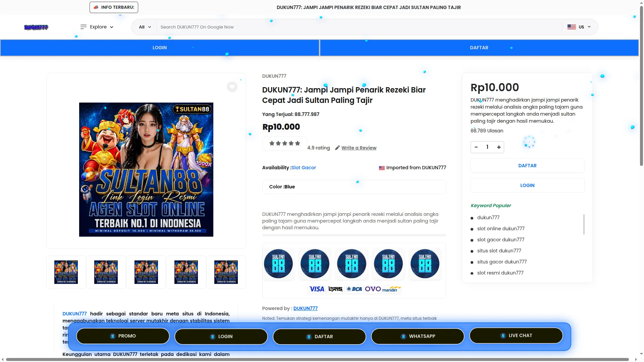Click the main SULTAN88 product image
This screenshot has height=362, width=644.
(x=146, y=170)
